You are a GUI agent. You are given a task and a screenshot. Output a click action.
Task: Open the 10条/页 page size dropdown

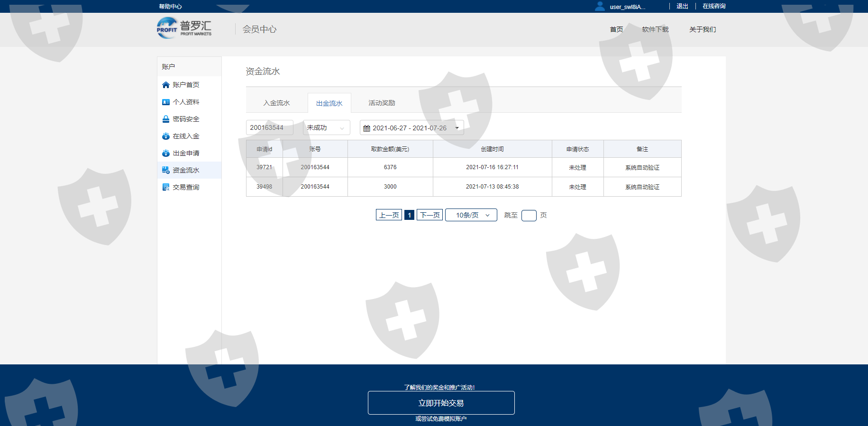tap(471, 215)
